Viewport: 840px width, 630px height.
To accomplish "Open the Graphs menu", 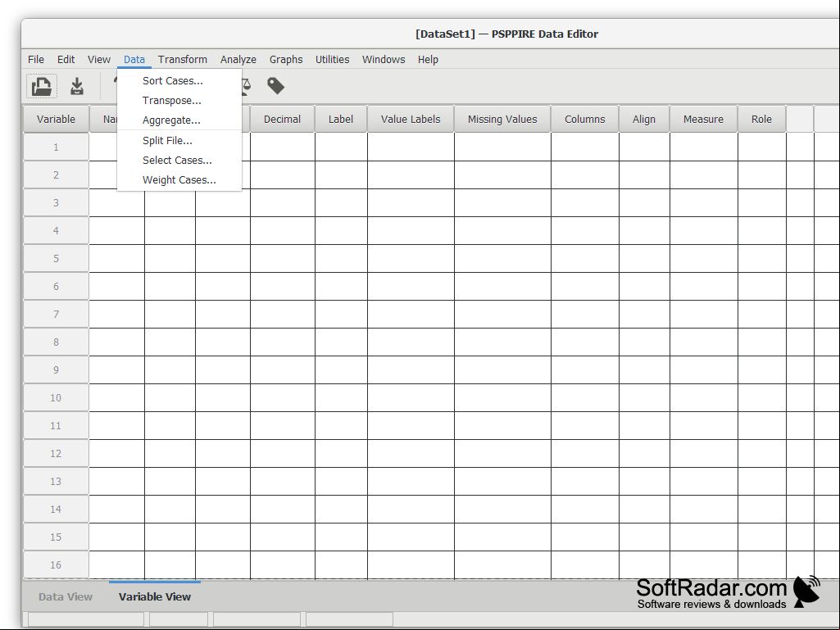I will 286,60.
